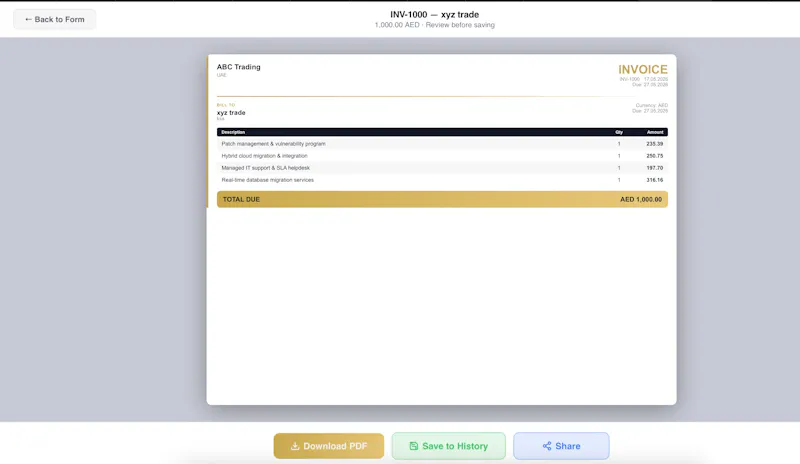Click the Amount column header

click(655, 132)
